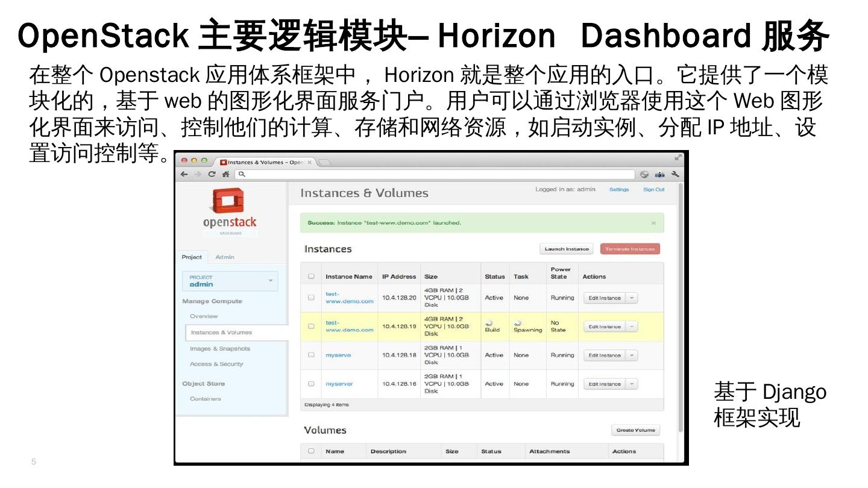The width and height of the screenshot is (868, 488).
Task: Click the fullscreen arrows icon of the browser window
Action: pyautogui.click(x=678, y=157)
